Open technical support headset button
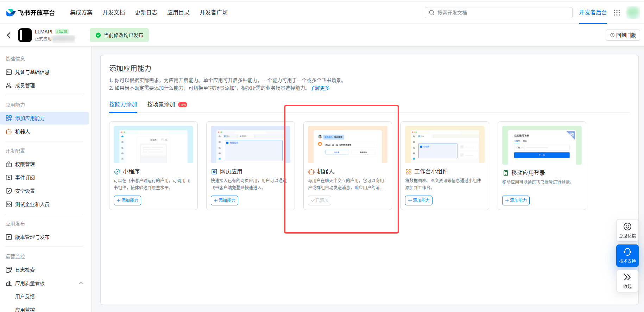Image resolution: width=644 pixels, height=312 pixels. [627, 256]
